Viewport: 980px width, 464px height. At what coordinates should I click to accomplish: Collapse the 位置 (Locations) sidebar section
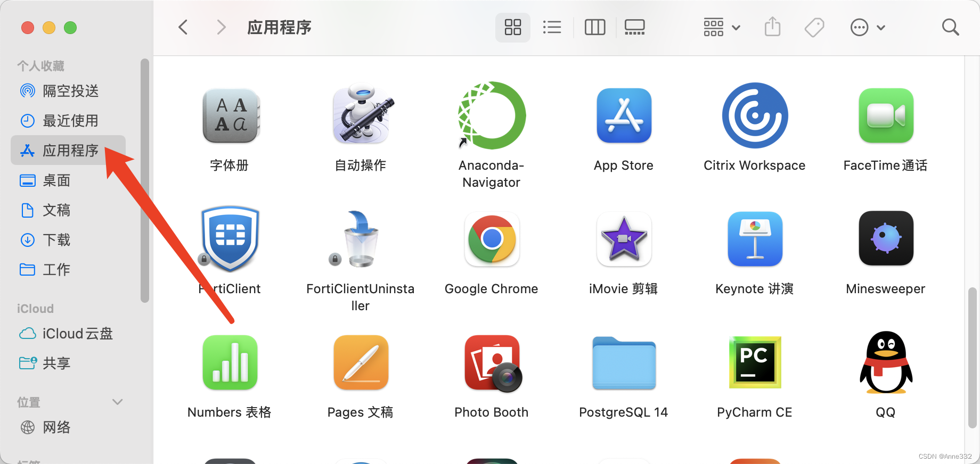118,402
